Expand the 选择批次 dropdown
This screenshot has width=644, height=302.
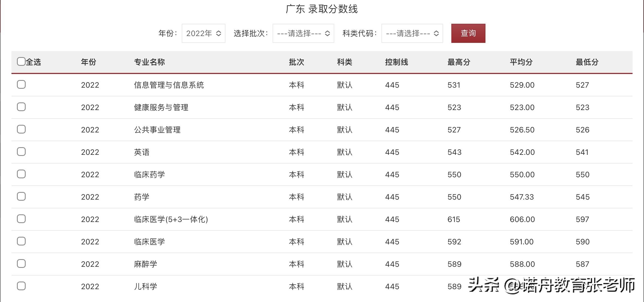point(303,33)
